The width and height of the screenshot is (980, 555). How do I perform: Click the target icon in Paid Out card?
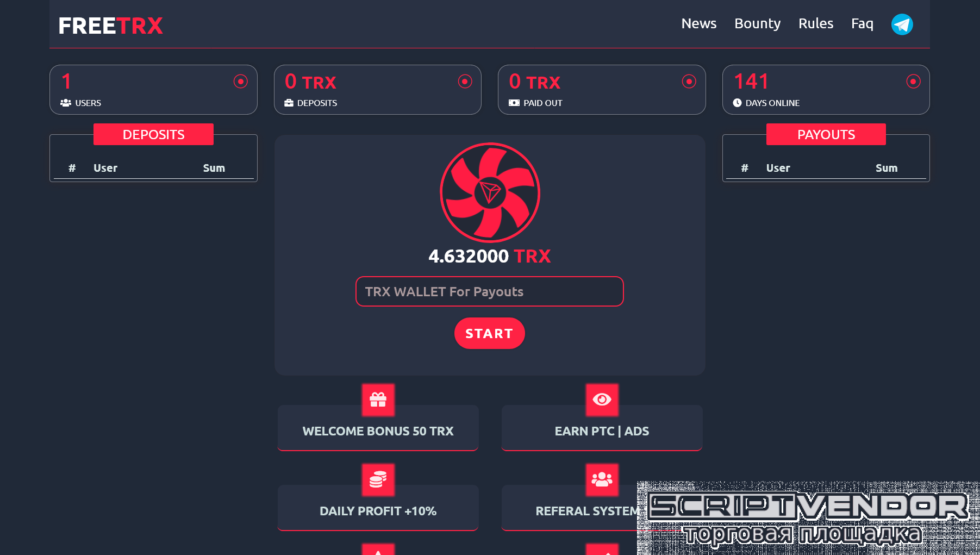pyautogui.click(x=689, y=82)
